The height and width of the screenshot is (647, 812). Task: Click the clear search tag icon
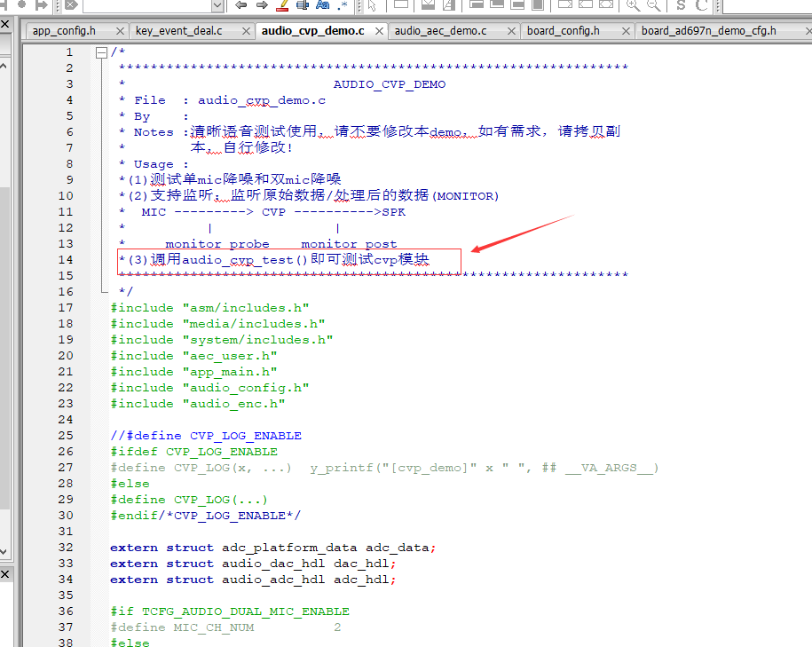72,5
